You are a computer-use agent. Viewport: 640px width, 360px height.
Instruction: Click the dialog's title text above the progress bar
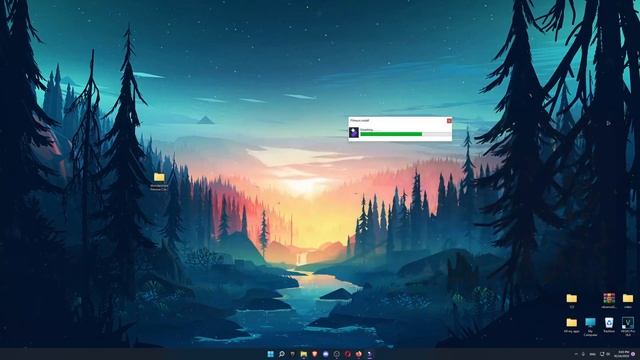[360, 121]
